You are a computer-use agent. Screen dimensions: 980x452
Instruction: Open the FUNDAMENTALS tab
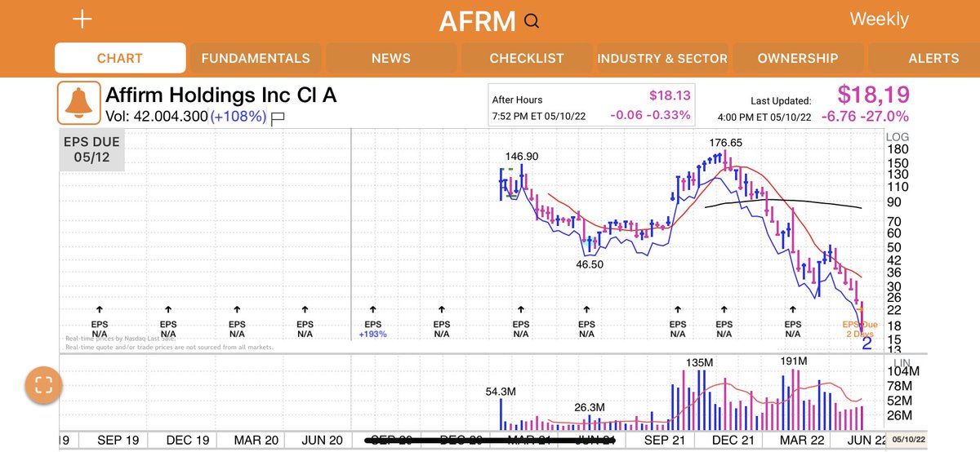coord(256,59)
